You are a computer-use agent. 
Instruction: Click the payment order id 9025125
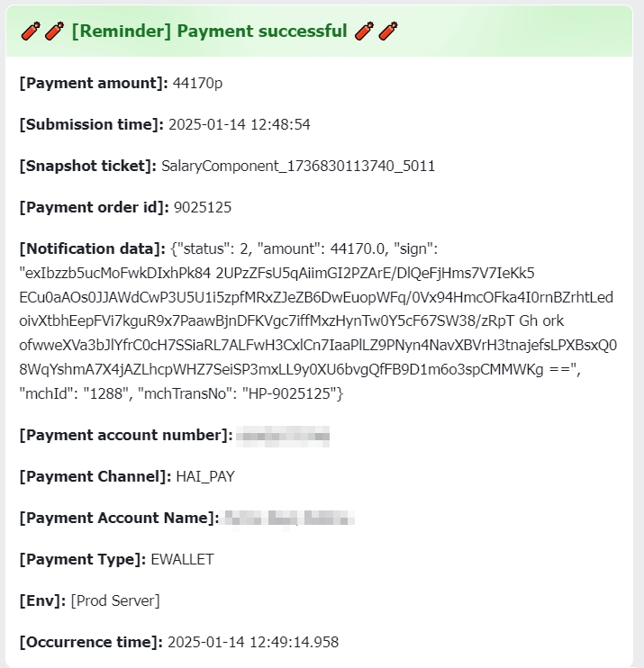pyautogui.click(x=202, y=207)
